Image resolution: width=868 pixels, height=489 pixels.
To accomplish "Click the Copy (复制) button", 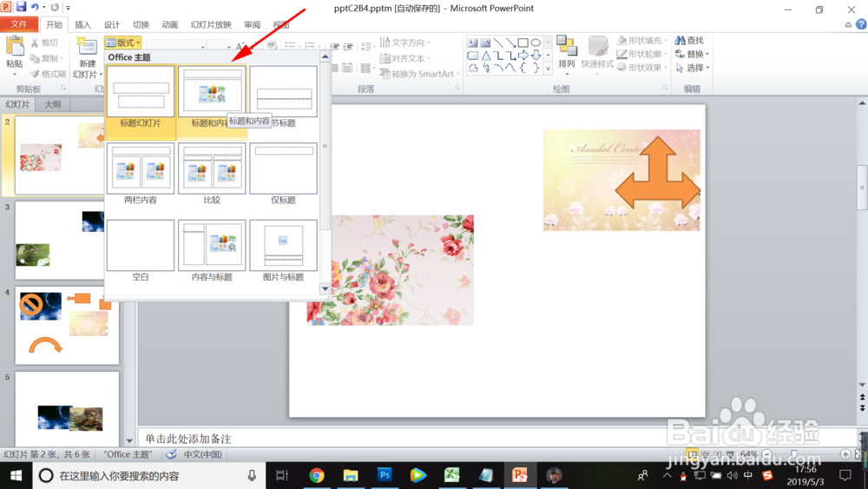I will point(47,58).
